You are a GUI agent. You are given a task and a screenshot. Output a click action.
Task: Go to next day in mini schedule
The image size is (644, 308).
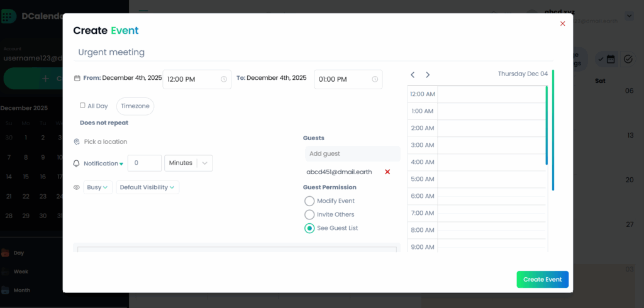coord(428,75)
